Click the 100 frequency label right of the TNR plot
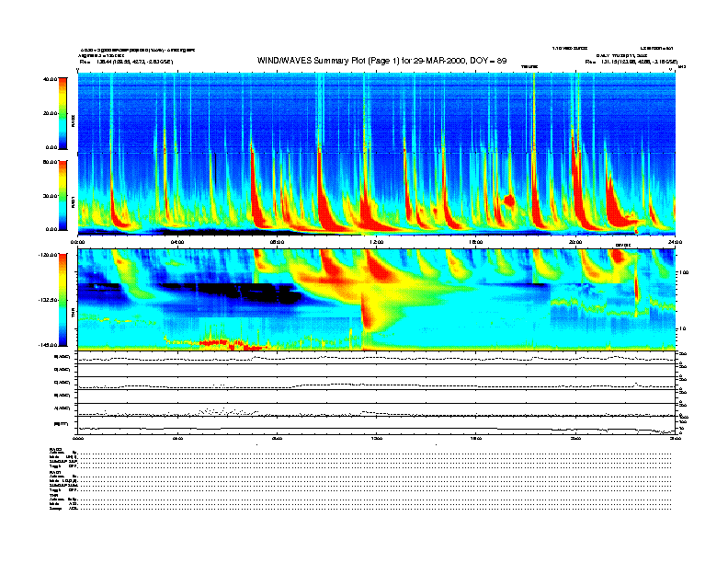This screenshot has width=728, height=563. (x=684, y=272)
